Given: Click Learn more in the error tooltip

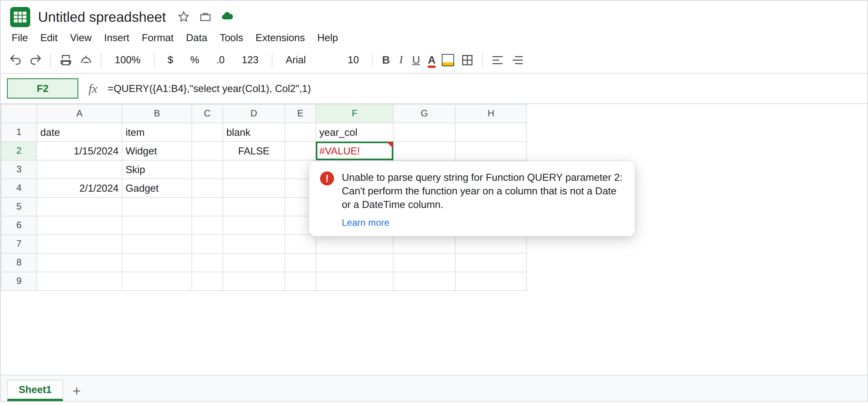Looking at the screenshot, I should [365, 223].
